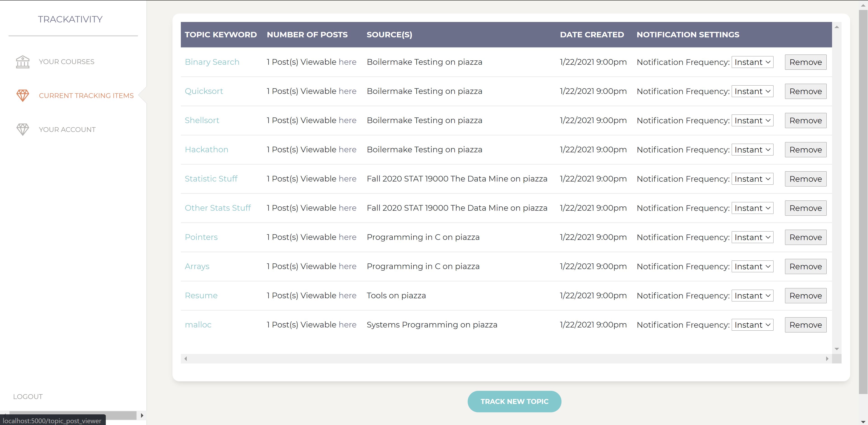Click the Your Account diamond icon
Screen dimensions: 868x425
(x=23, y=129)
